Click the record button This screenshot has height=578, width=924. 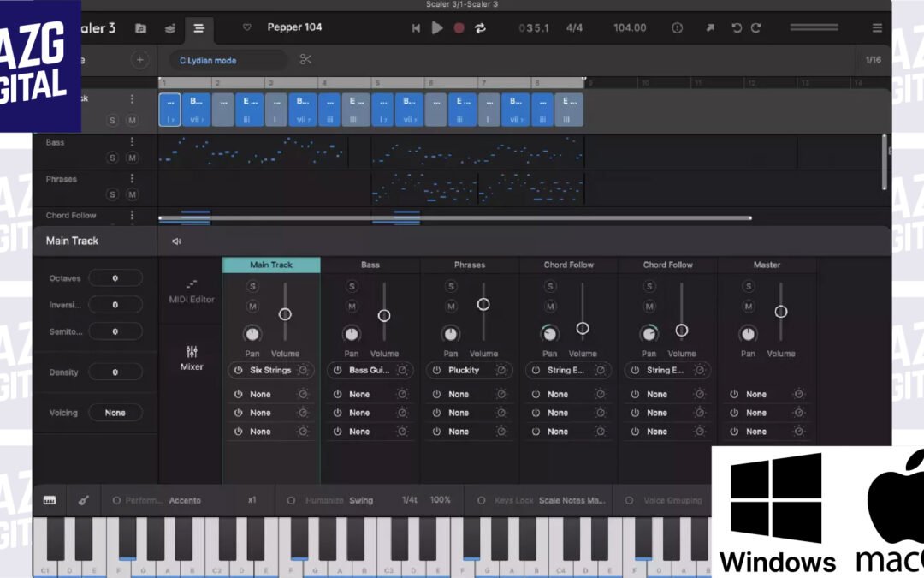point(459,27)
